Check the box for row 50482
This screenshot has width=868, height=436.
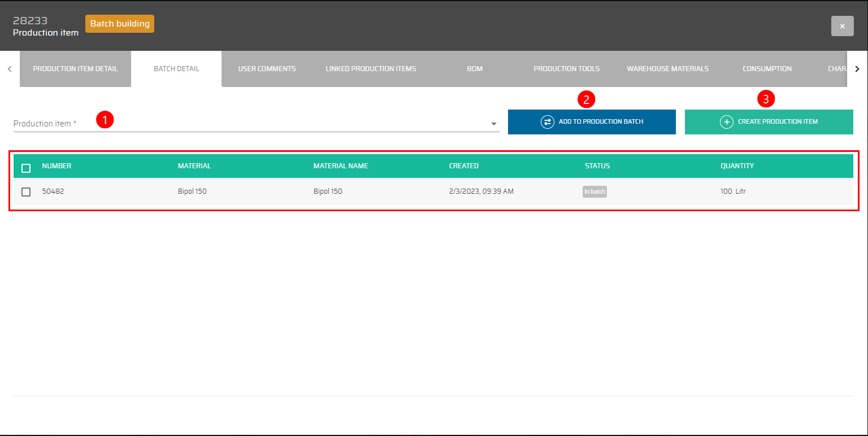click(26, 192)
